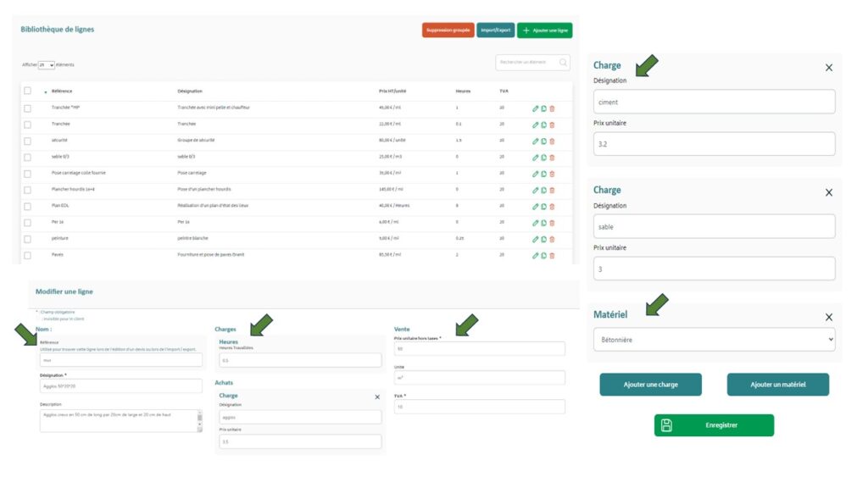Check the Tranchée avec mini pelle row checkbox

point(27,108)
